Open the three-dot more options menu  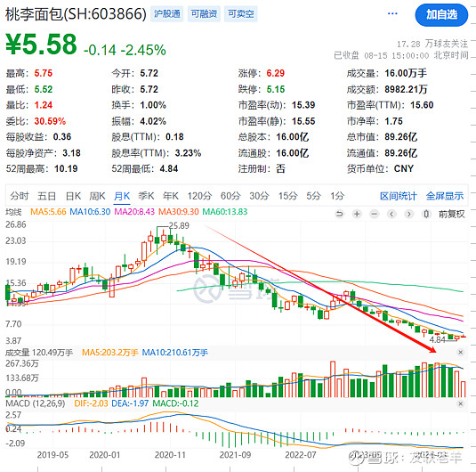coord(392,13)
